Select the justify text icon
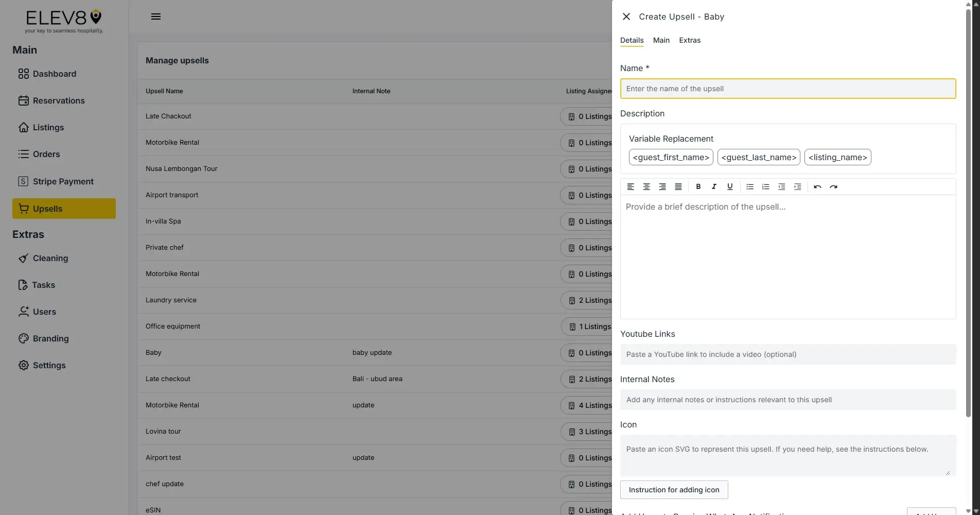980x515 pixels. coord(678,186)
